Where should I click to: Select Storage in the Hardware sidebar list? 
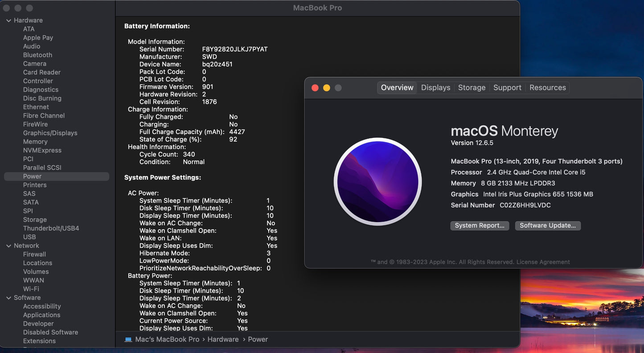point(35,220)
